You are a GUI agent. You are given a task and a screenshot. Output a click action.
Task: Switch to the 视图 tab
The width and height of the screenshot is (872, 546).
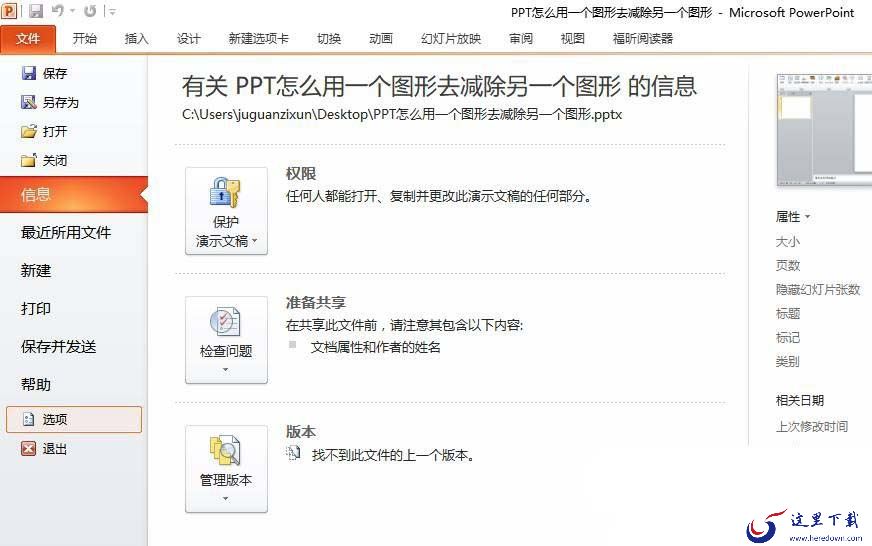573,38
